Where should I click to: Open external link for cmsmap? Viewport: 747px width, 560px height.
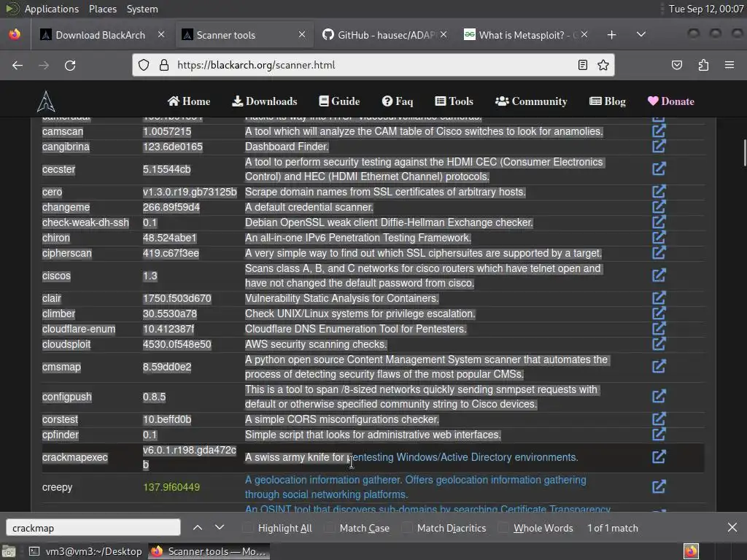pyautogui.click(x=659, y=367)
